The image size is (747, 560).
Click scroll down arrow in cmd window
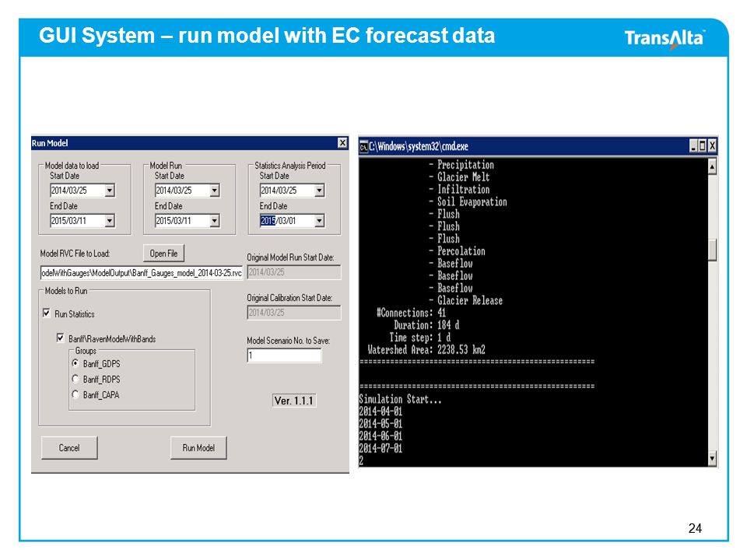point(712,458)
